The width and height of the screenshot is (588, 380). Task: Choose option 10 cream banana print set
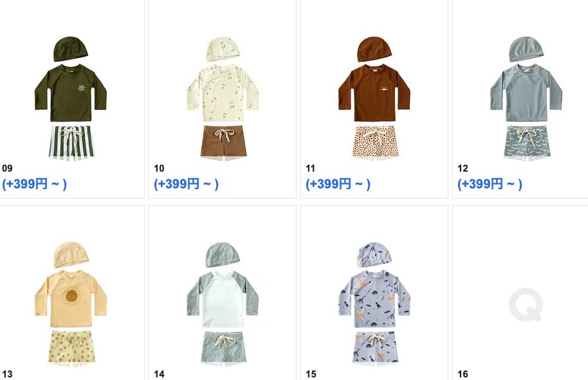(x=223, y=98)
